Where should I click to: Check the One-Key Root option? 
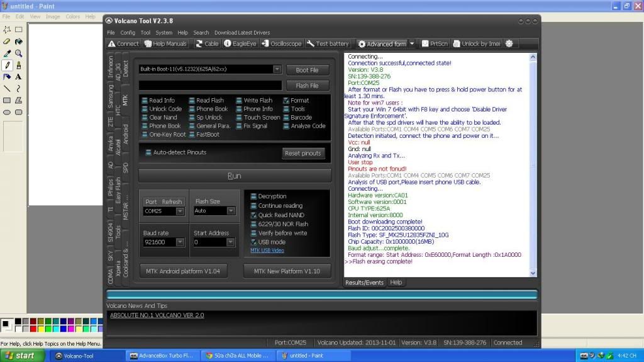click(145, 135)
